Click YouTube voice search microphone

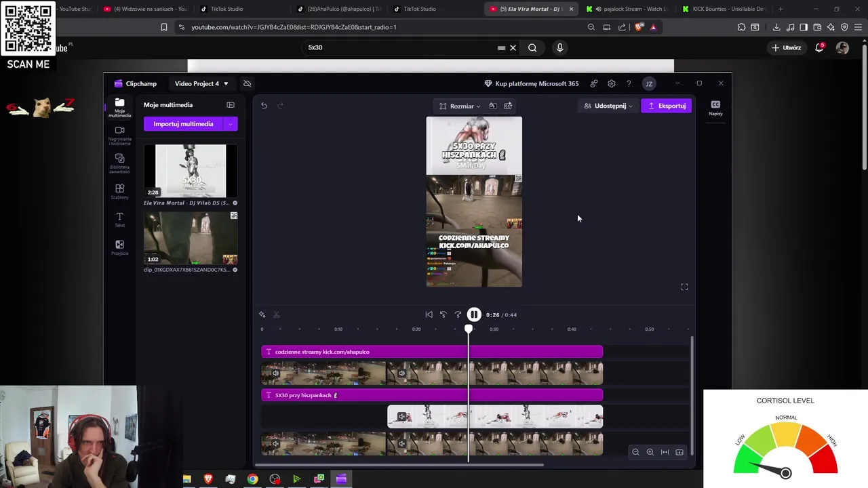click(559, 47)
